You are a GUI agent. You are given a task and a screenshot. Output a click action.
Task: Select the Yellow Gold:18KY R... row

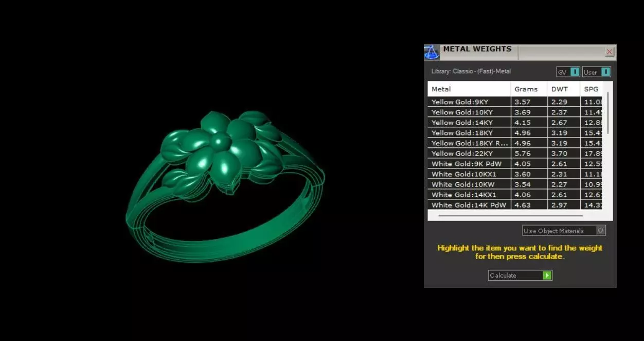pos(515,143)
